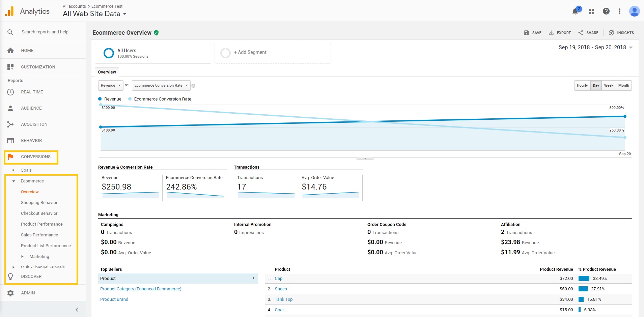The width and height of the screenshot is (644, 317).
Task: Open the Ecommerce Conversion Rate dropdown
Action: (x=161, y=85)
